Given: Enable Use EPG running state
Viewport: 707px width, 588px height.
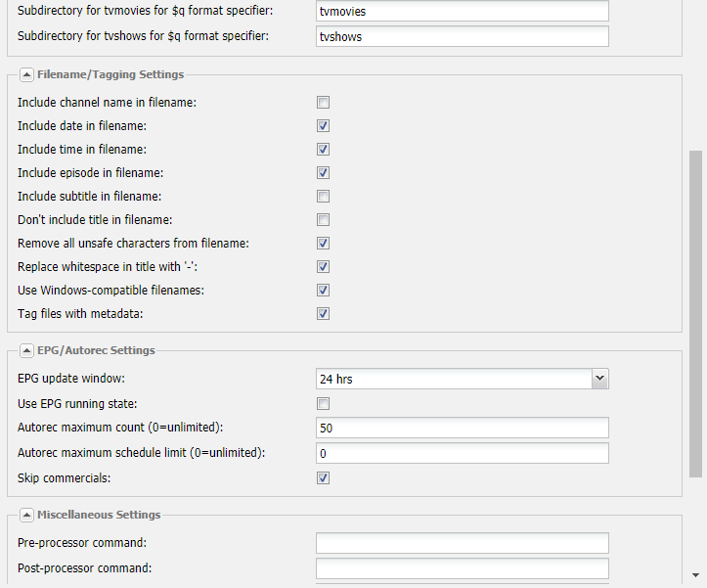Looking at the screenshot, I should [323, 403].
